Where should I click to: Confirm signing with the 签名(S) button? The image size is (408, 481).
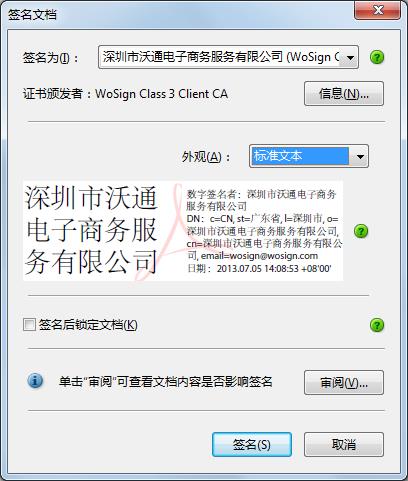click(x=252, y=445)
